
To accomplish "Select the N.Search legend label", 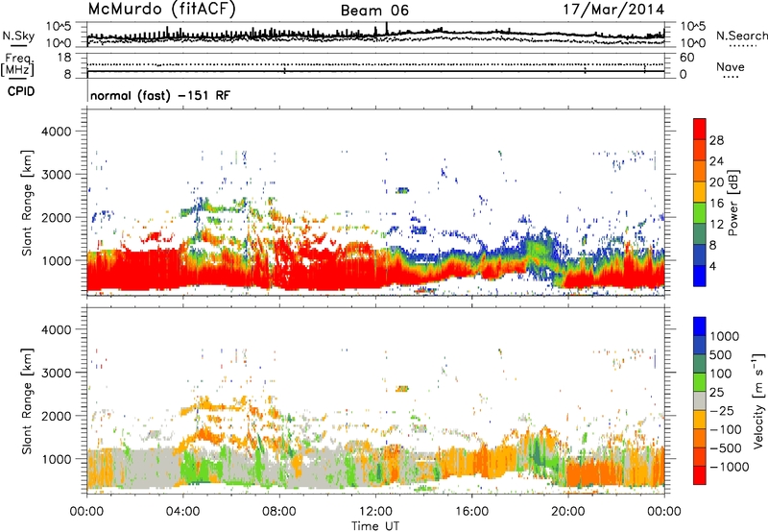I will (741, 36).
